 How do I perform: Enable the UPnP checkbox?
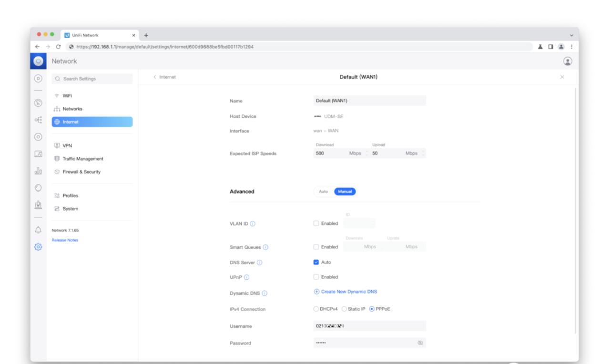coord(316,277)
